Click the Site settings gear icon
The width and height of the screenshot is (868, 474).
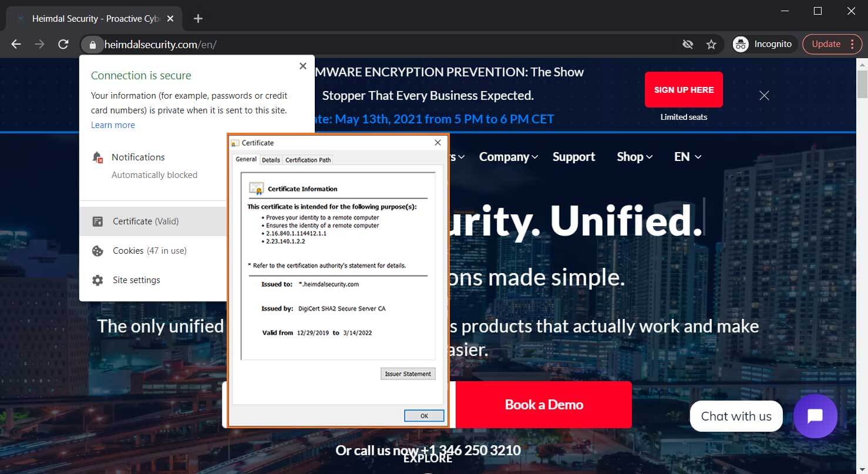(97, 280)
